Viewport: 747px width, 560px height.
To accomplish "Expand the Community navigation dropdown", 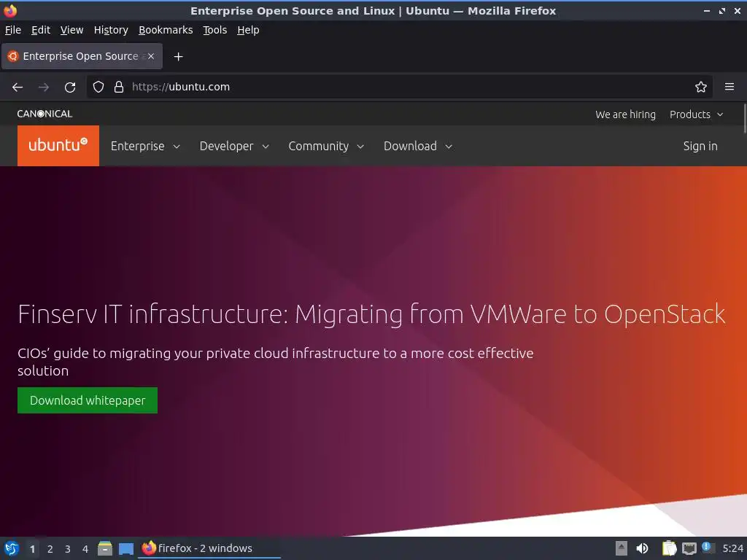I will pos(326,146).
